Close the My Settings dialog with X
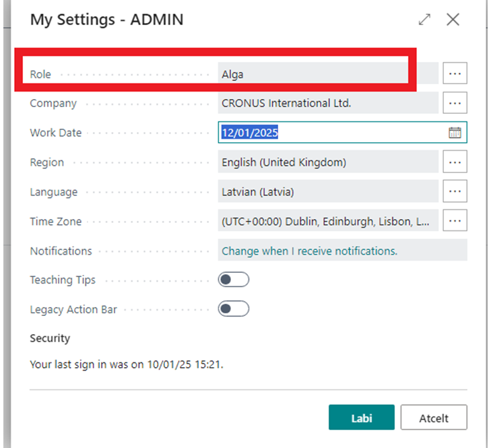 click(x=453, y=20)
